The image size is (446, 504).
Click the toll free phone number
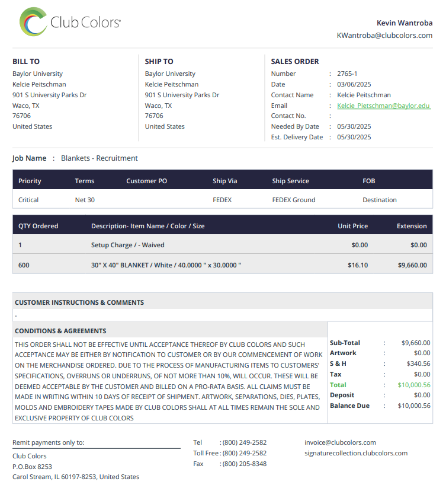[245, 453]
